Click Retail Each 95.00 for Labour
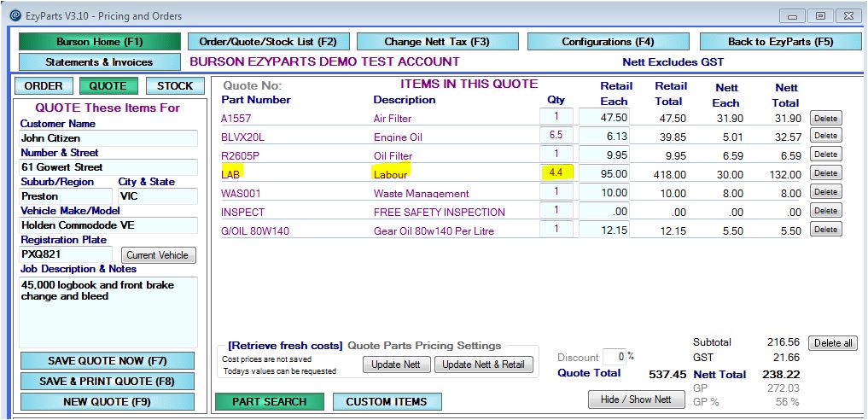Screen dimensions: 868x420 (x=604, y=174)
